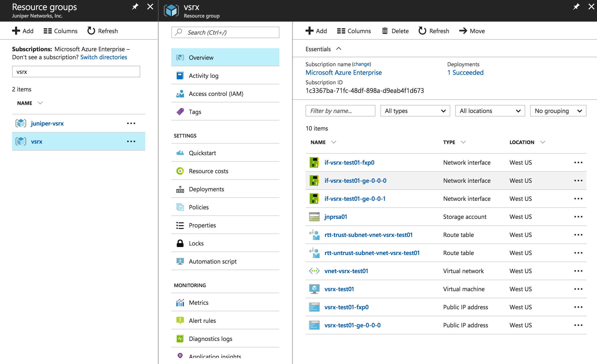Open the All types filter dropdown
Screen dimensions: 597x364
(415, 111)
